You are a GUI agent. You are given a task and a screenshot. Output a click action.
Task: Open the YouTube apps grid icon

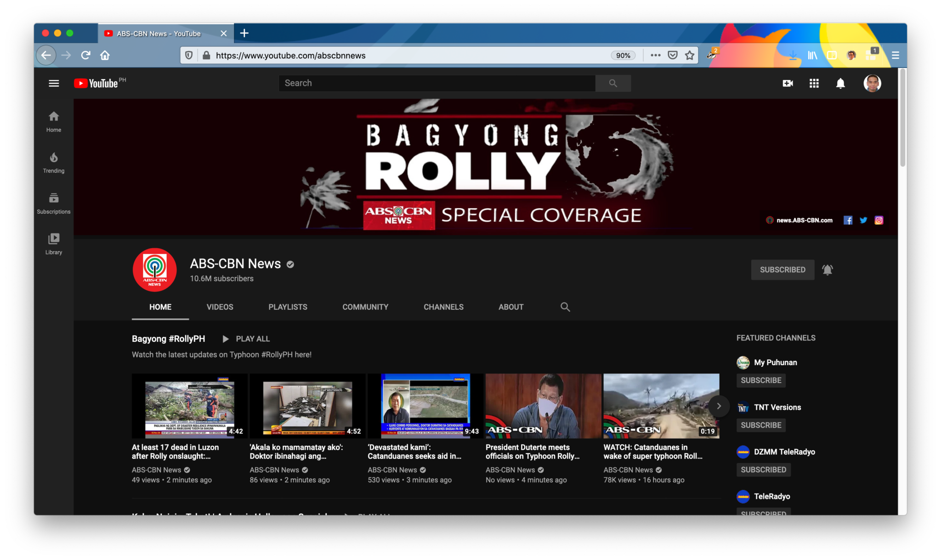[x=814, y=83]
